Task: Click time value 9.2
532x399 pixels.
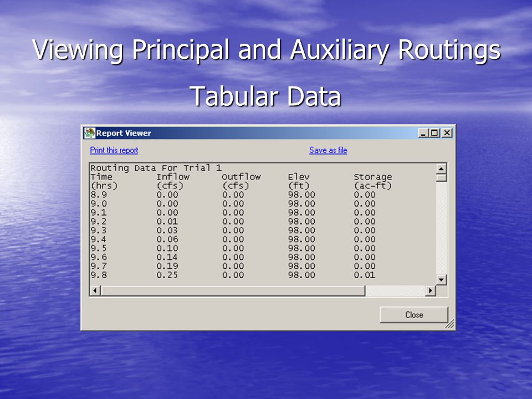Action: click(99, 222)
